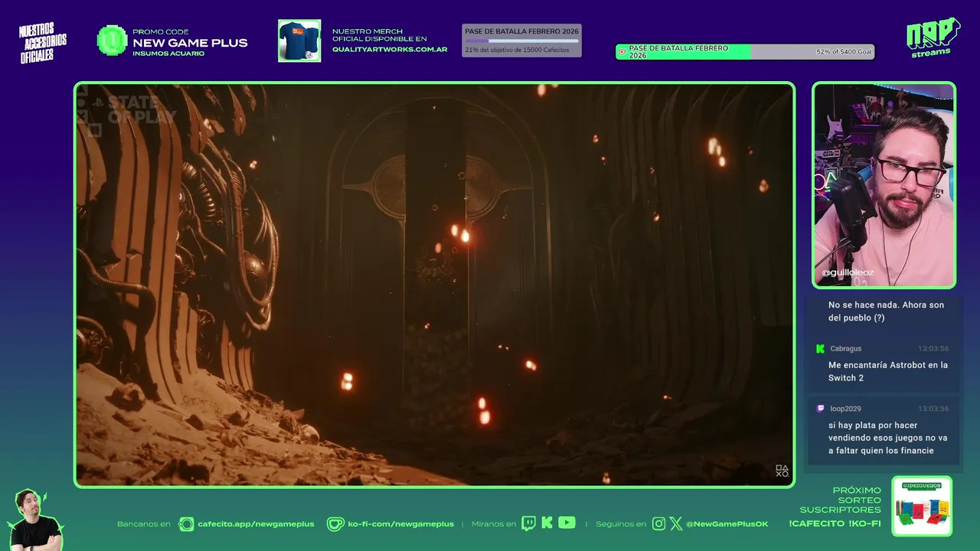Click the Videojuegos giveaway thumbnail
Viewport: 980px width, 551px height.
point(922,506)
